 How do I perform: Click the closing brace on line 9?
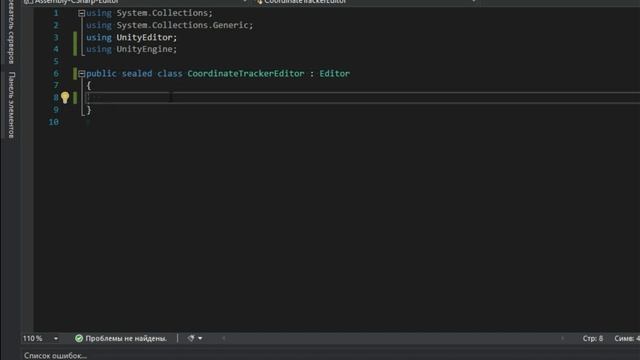point(89,110)
